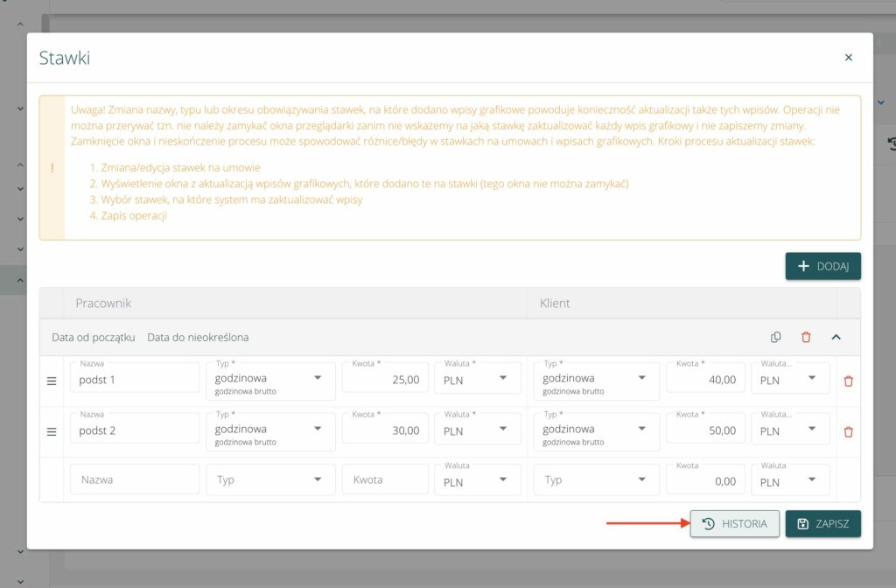Close the Stawki dialog with X

(848, 58)
